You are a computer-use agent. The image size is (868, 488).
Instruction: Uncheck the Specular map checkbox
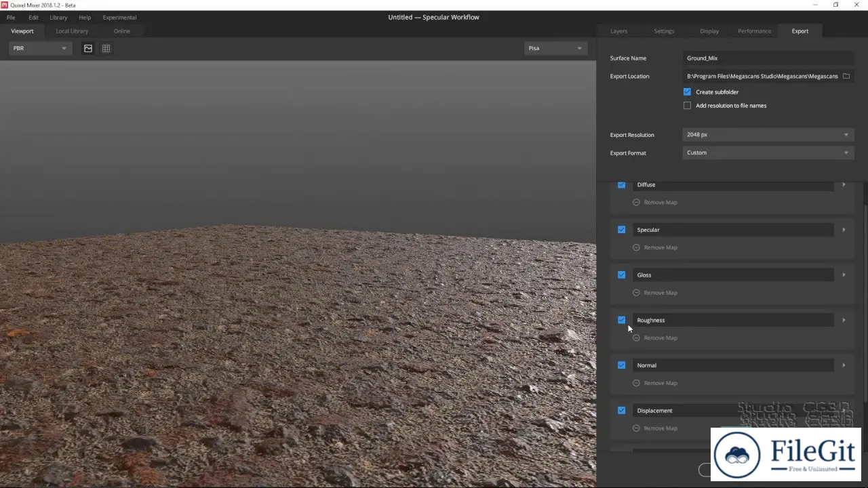[x=621, y=230]
